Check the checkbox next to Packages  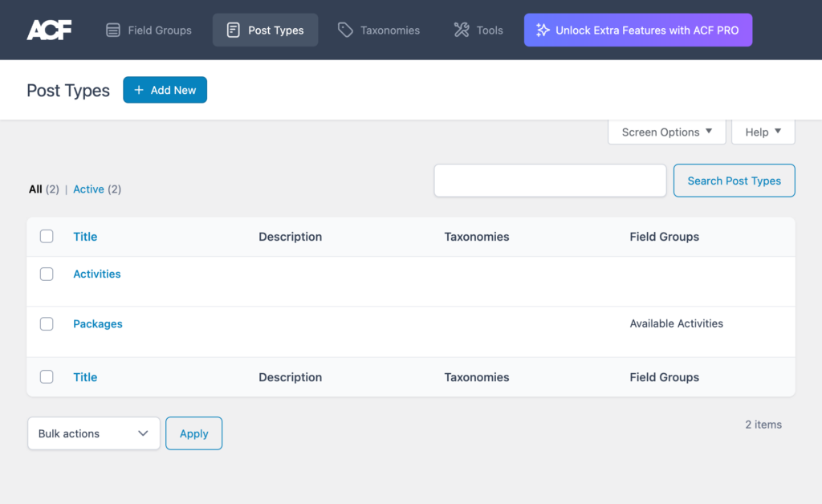[47, 323]
